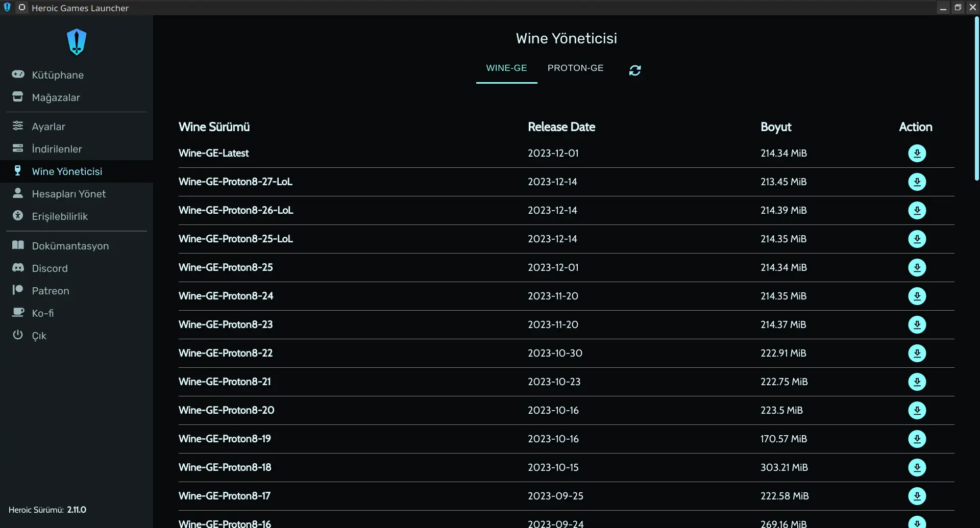Open Dokümantasyon link
980x528 pixels.
point(77,246)
